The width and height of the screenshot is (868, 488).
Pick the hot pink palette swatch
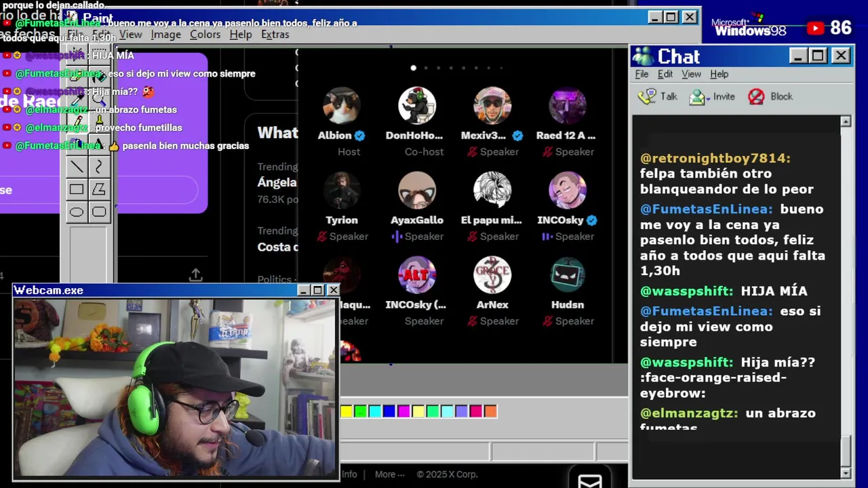point(475,411)
